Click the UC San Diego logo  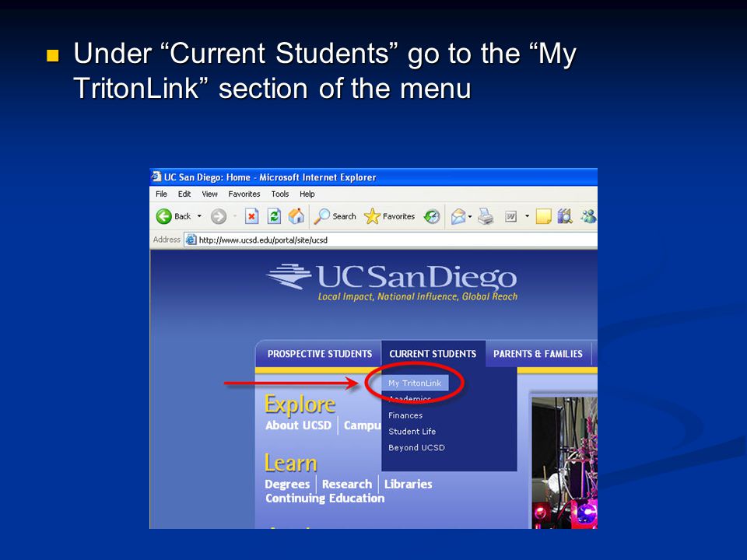click(391, 277)
